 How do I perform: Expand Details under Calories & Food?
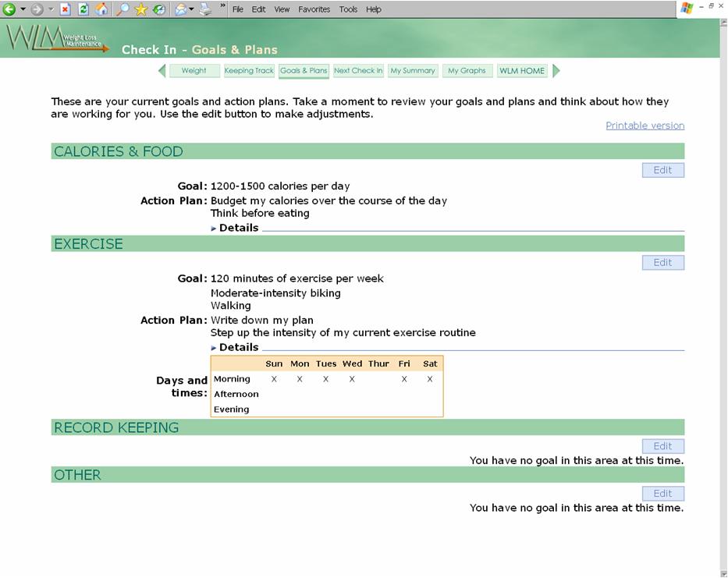point(234,228)
